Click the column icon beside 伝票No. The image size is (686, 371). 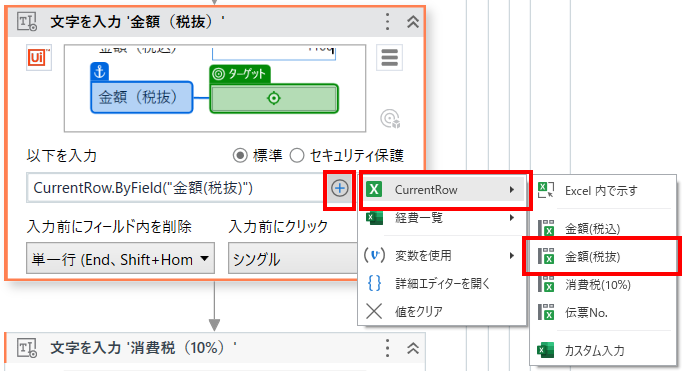pos(546,312)
